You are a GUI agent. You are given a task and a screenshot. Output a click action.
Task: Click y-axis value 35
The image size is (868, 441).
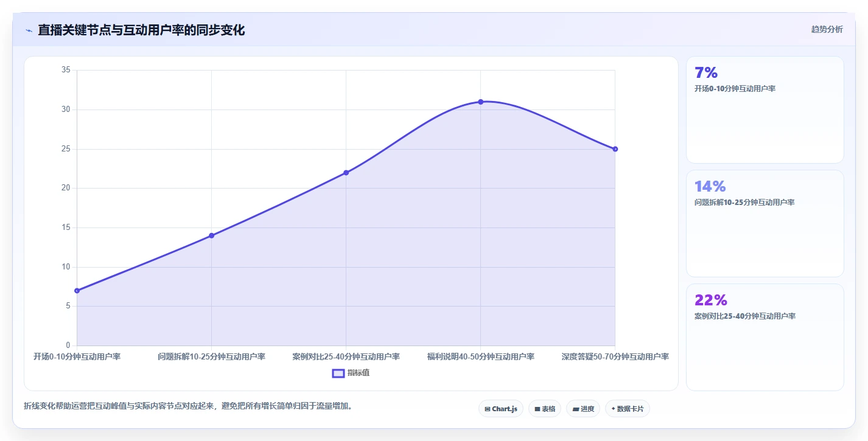click(66, 70)
